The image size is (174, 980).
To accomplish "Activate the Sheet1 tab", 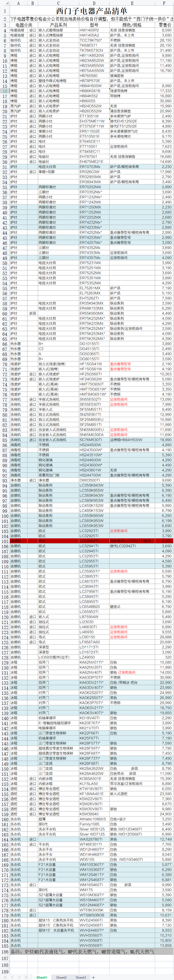I will (42, 977).
